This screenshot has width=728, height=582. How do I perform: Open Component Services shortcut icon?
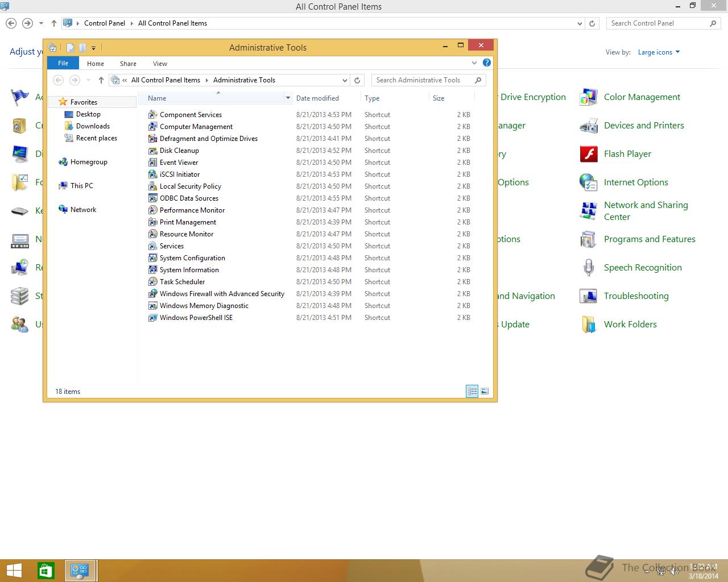tap(152, 115)
